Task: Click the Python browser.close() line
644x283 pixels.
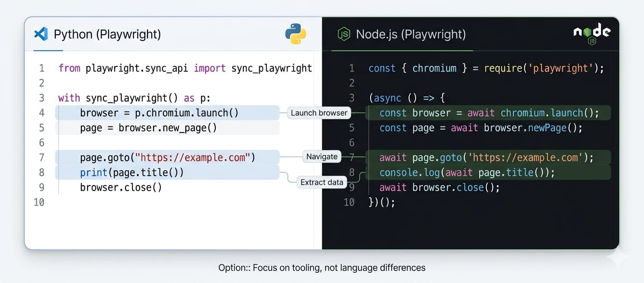Action: [121, 187]
